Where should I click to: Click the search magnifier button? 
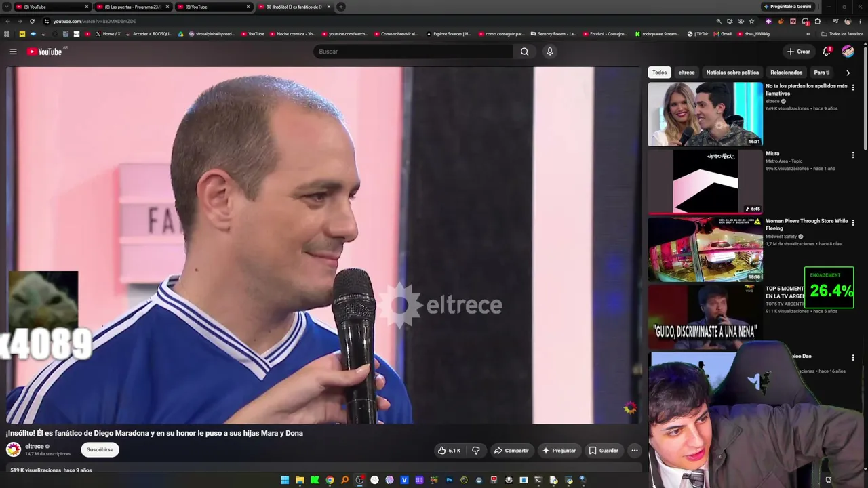[x=524, y=52]
